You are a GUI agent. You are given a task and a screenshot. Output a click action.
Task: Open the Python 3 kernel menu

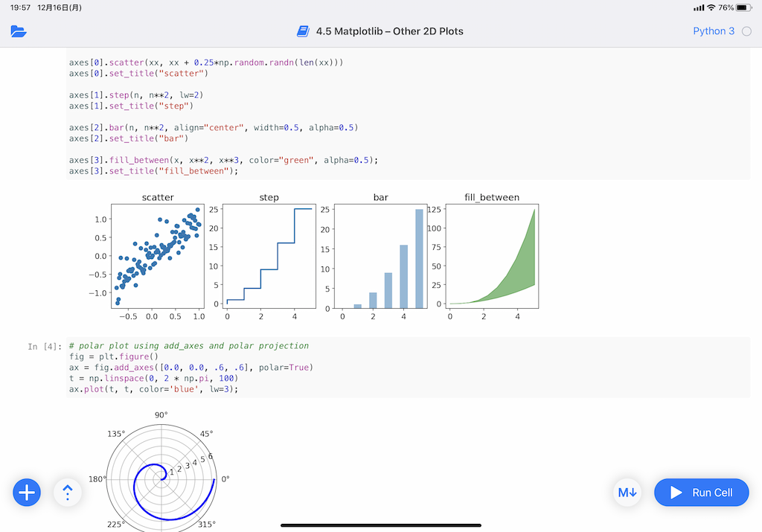click(x=714, y=31)
